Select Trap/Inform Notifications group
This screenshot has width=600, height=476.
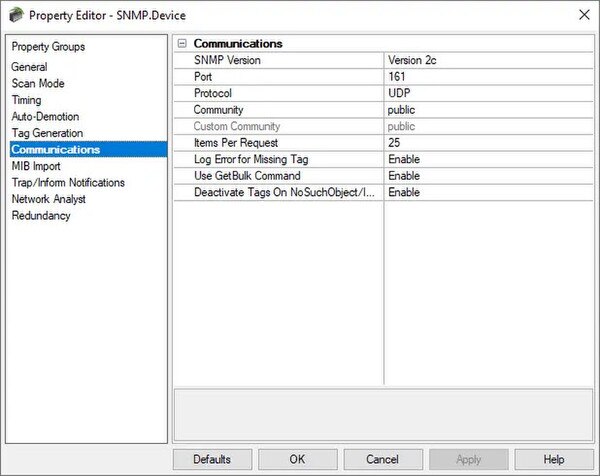point(68,183)
